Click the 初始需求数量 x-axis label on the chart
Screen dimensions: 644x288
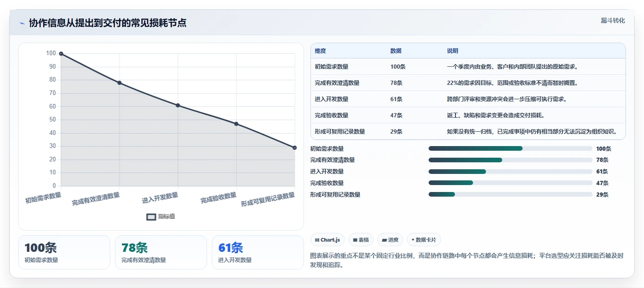43,198
